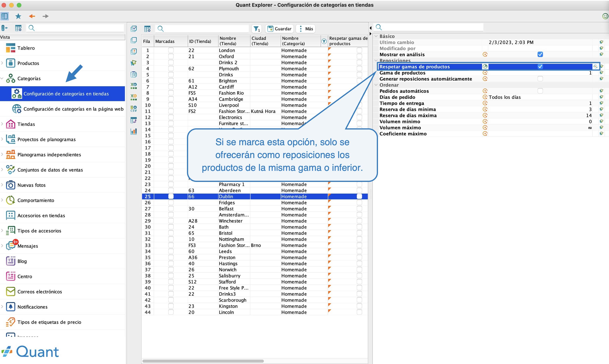Expand the Tiendas tree node
The height and width of the screenshot is (364, 609).
tap(2, 124)
